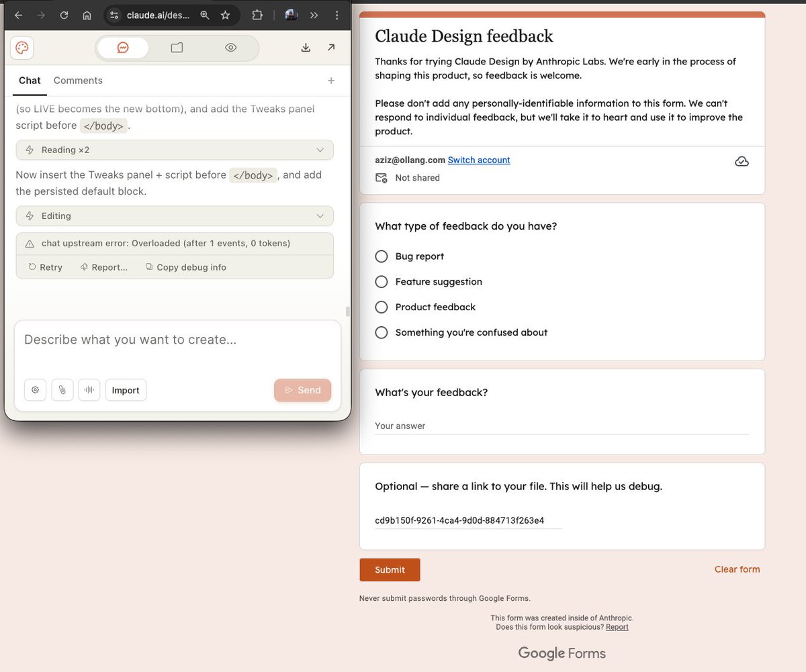
Task: Open browser extensions puzzle icon
Action: (257, 15)
